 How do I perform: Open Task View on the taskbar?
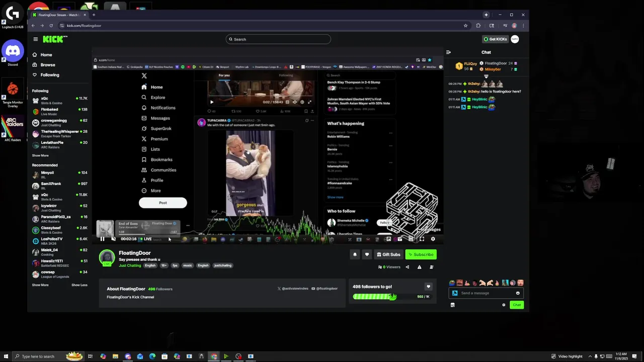tap(90, 356)
